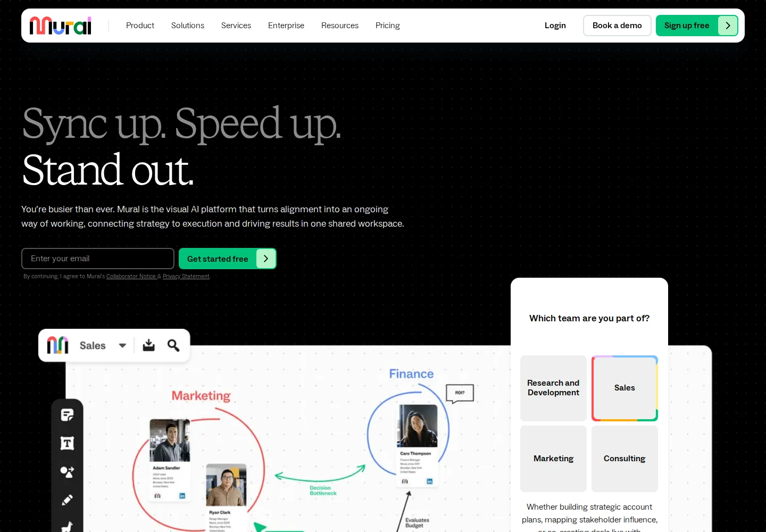
Task: Click Mural icon on Caro Thompson card
Action: tap(405, 481)
